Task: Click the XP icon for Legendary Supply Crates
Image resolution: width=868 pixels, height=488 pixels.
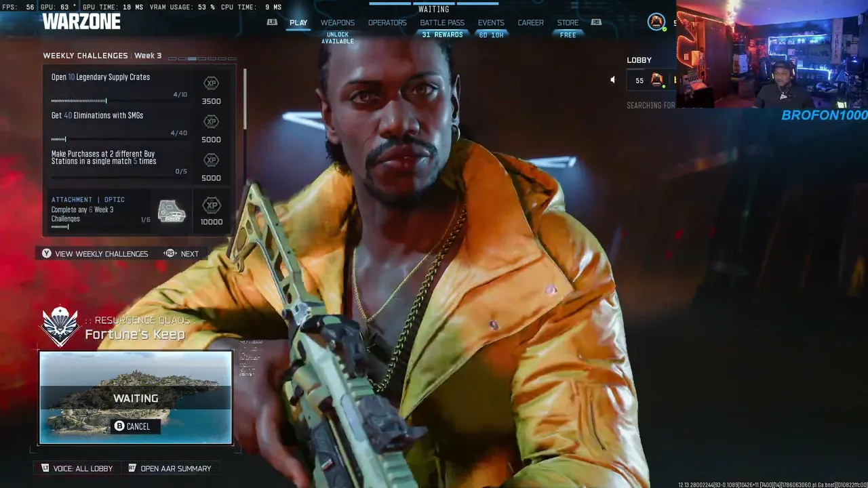Action: pyautogui.click(x=211, y=83)
